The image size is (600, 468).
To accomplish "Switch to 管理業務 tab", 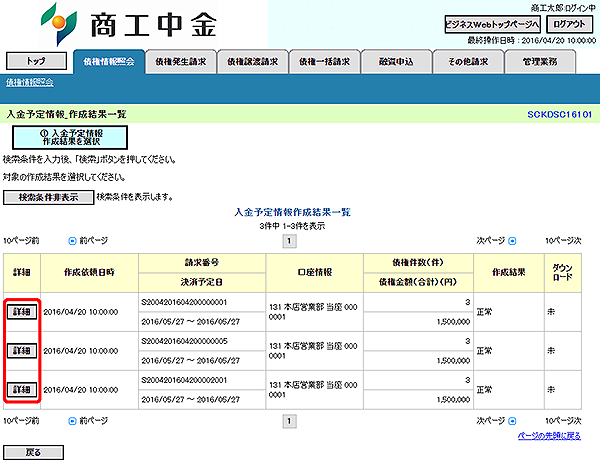I will pos(540,62).
